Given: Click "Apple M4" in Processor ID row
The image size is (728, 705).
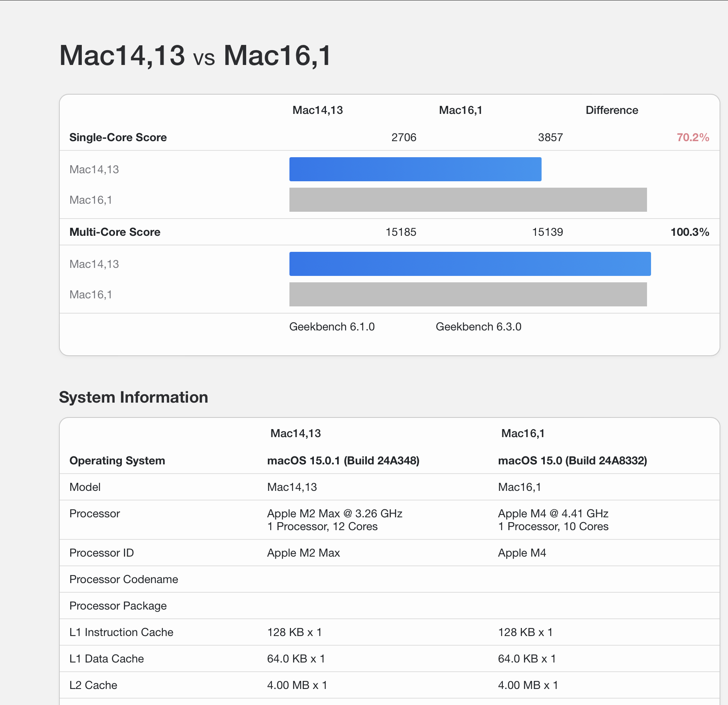Looking at the screenshot, I should 522,553.
